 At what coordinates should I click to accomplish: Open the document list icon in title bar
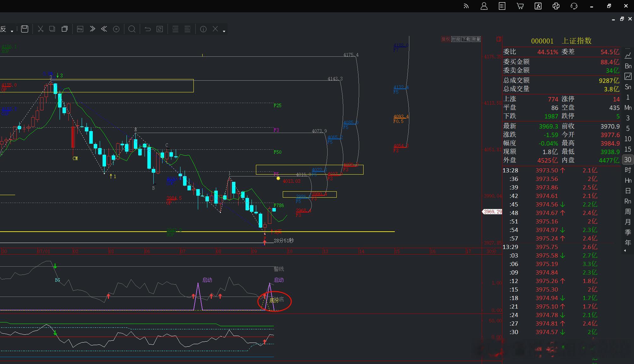[x=502, y=6]
